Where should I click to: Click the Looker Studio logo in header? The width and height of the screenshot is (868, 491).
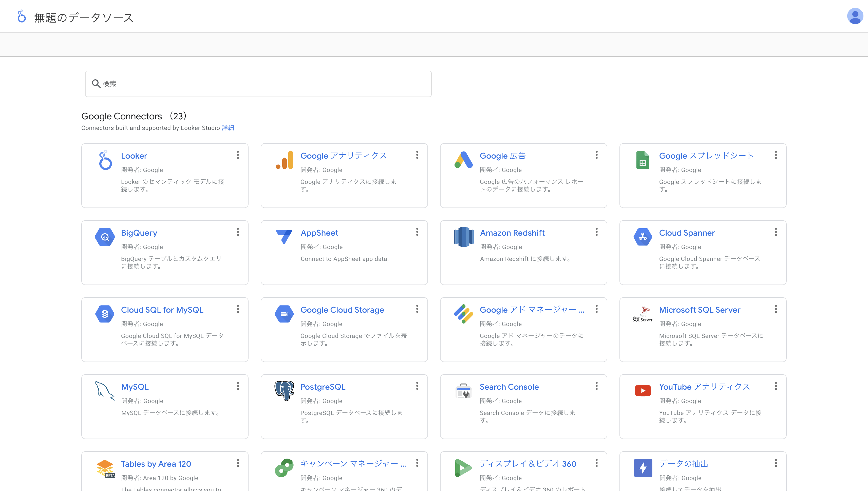pyautogui.click(x=22, y=16)
